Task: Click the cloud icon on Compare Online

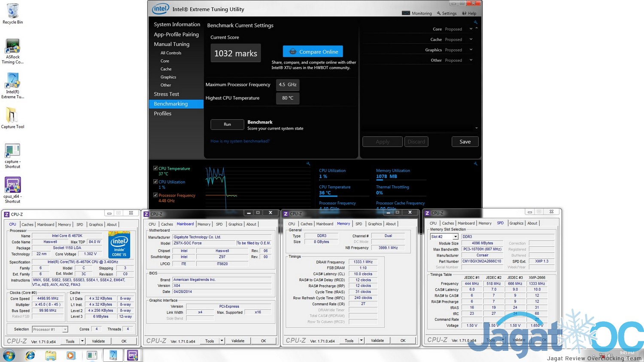Action: tap(293, 51)
